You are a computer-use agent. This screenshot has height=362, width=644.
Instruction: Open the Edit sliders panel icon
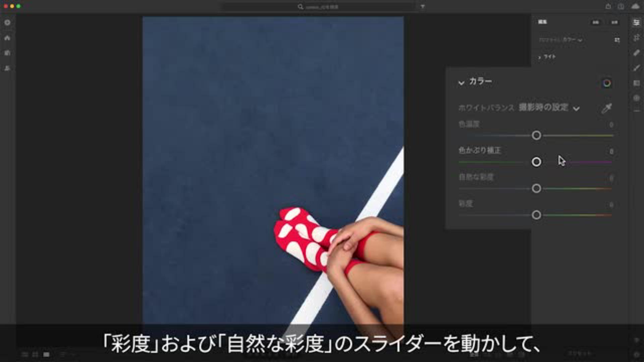coord(636,22)
